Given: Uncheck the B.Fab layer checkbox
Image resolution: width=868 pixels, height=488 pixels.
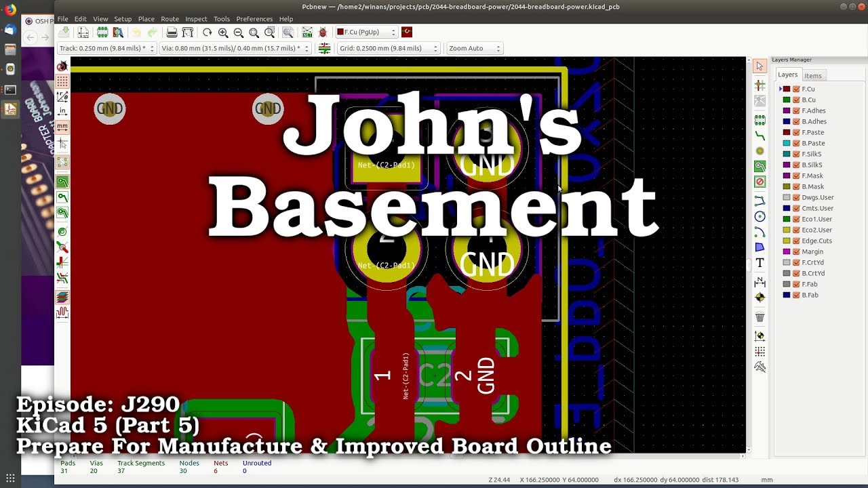Looking at the screenshot, I should pos(796,295).
